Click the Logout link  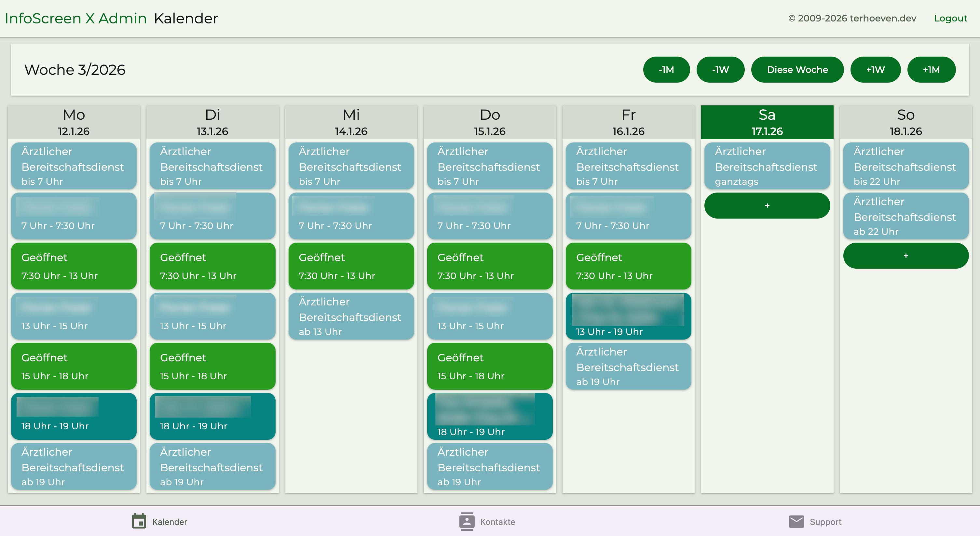click(x=950, y=18)
